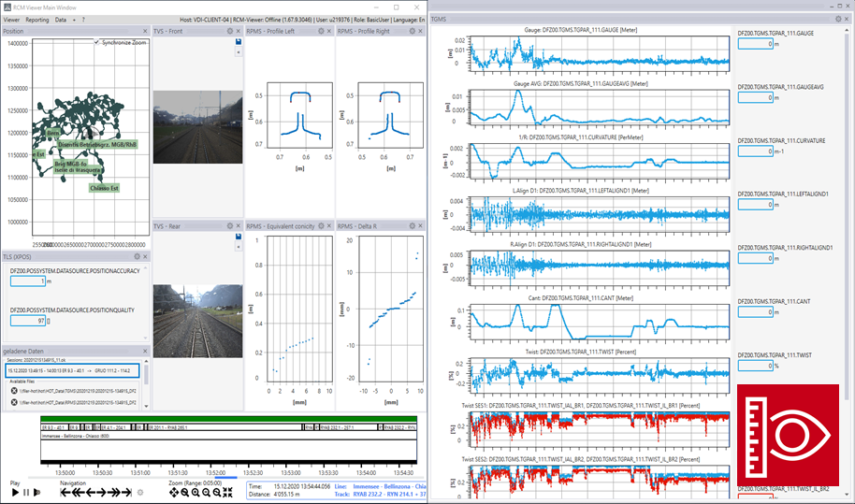Close the RPMS - Delta R panel

coord(420,225)
